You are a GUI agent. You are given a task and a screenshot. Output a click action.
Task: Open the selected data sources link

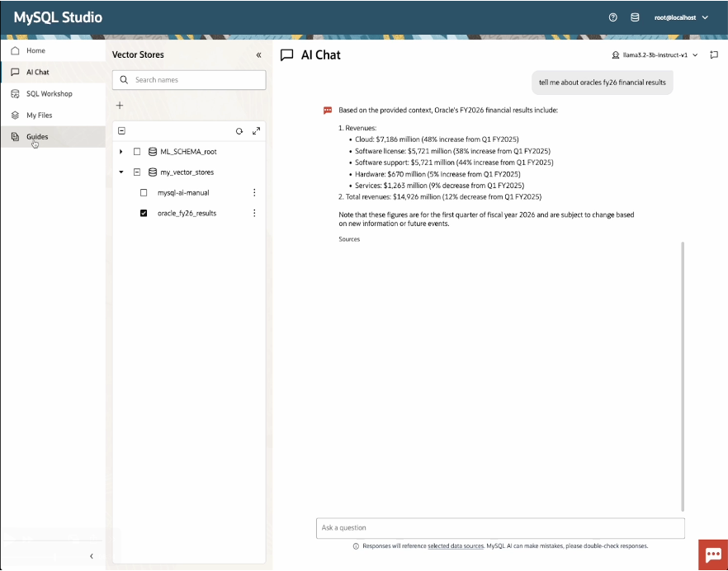456,546
